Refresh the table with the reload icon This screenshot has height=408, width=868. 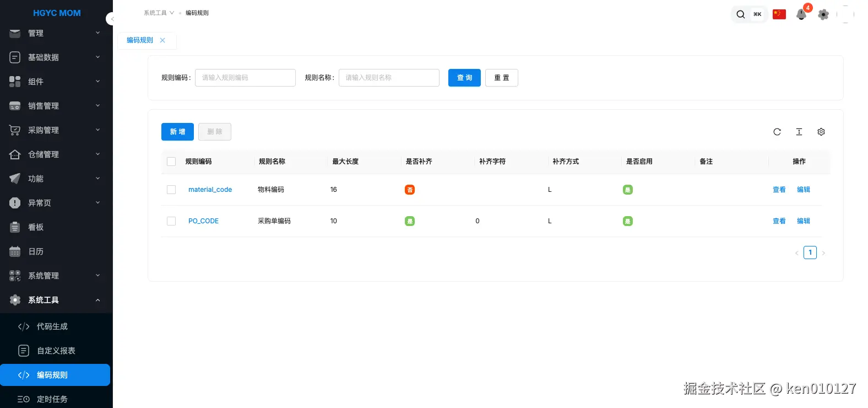point(777,132)
